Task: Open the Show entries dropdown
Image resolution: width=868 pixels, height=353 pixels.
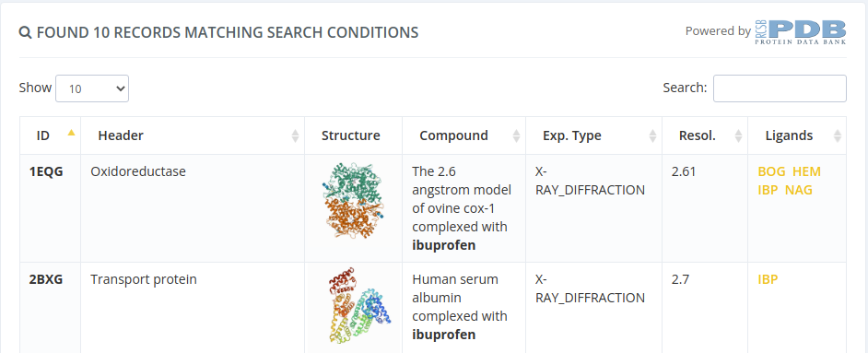Action: 92,88
